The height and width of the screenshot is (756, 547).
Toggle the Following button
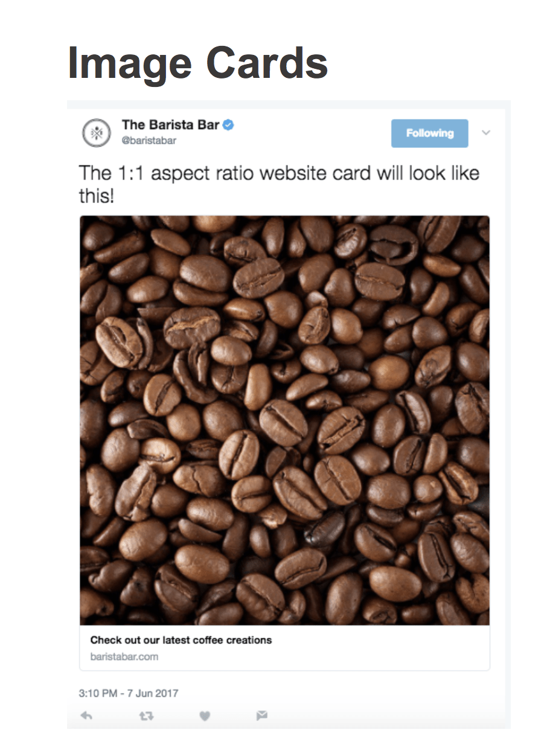click(x=430, y=133)
